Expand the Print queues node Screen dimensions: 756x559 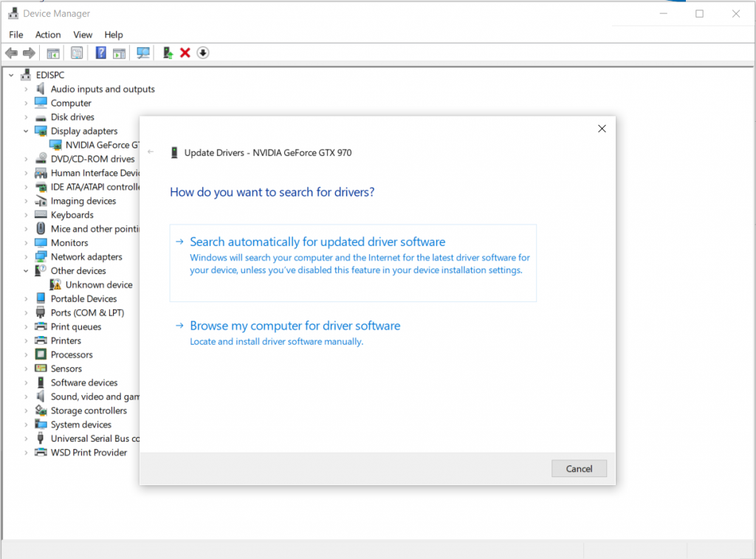point(26,327)
